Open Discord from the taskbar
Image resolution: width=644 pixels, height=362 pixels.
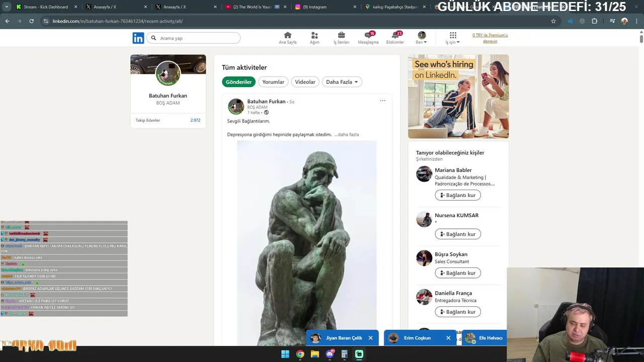point(330,354)
